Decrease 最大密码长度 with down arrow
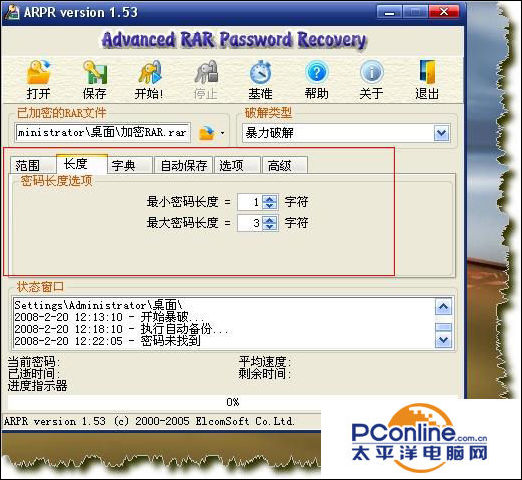 point(270,227)
